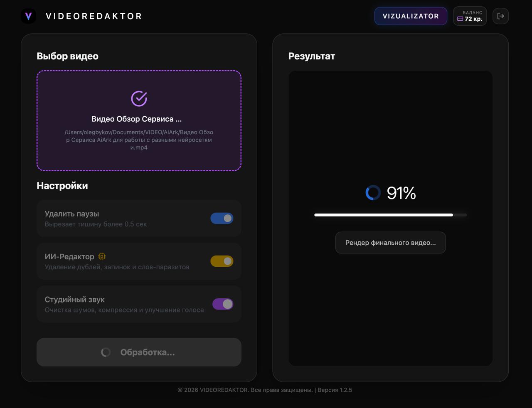Click the 'Студийный звук' setting label
Image resolution: width=532 pixels, height=408 pixels.
(74, 299)
